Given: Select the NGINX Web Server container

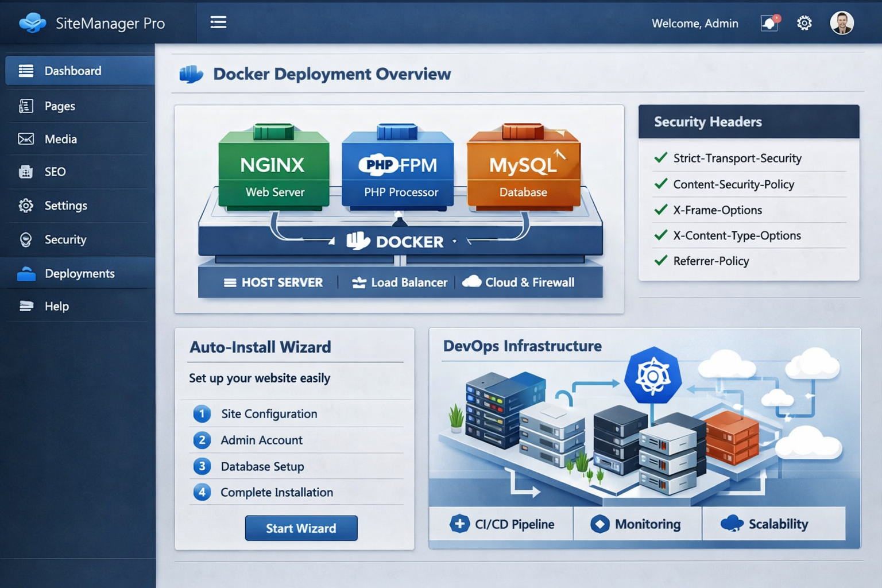Looking at the screenshot, I should (274, 170).
